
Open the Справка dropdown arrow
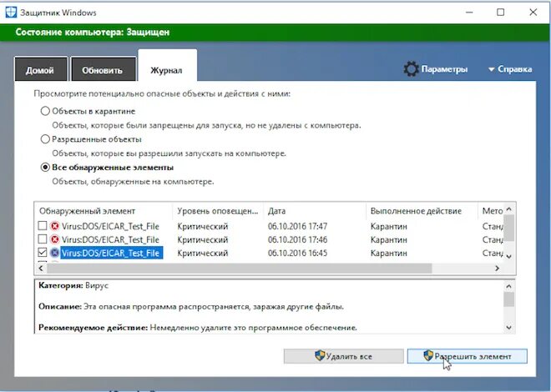point(491,69)
